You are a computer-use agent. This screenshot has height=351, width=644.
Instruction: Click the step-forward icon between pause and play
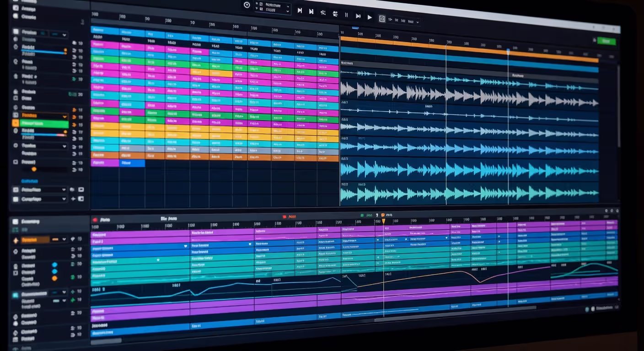pyautogui.click(x=358, y=16)
